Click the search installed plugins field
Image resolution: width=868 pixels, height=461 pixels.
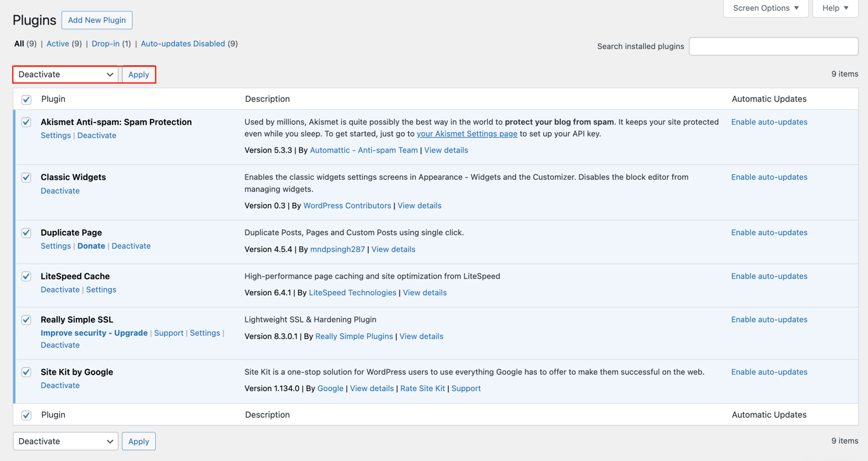click(773, 46)
